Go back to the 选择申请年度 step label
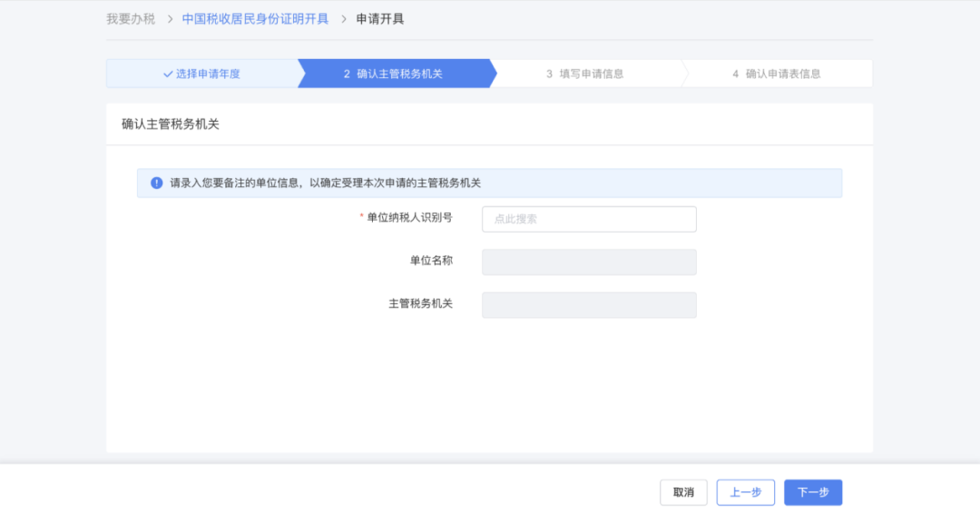This screenshot has width=980, height=514. pos(208,74)
